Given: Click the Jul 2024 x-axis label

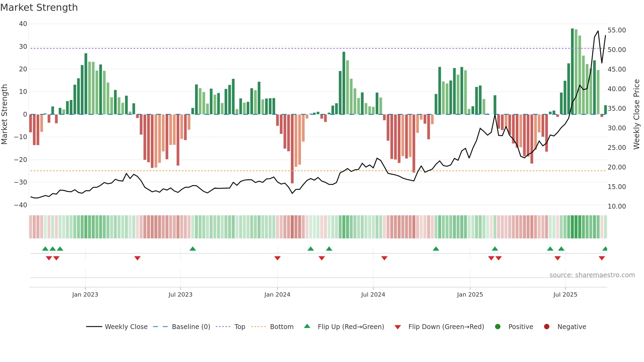Looking at the screenshot, I should point(373,295).
